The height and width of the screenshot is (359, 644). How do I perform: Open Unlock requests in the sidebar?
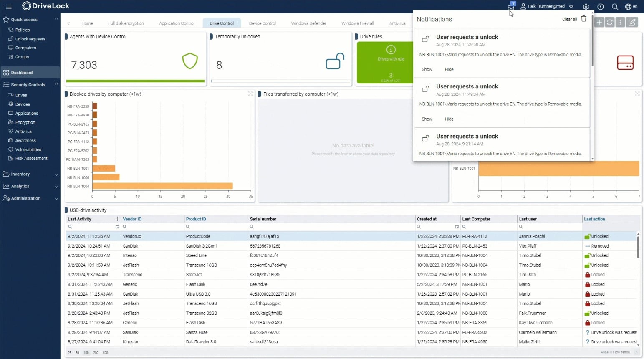click(30, 39)
